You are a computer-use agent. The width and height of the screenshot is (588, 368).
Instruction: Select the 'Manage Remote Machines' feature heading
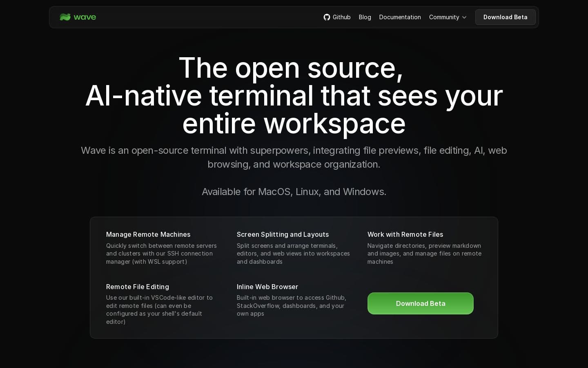click(148, 234)
